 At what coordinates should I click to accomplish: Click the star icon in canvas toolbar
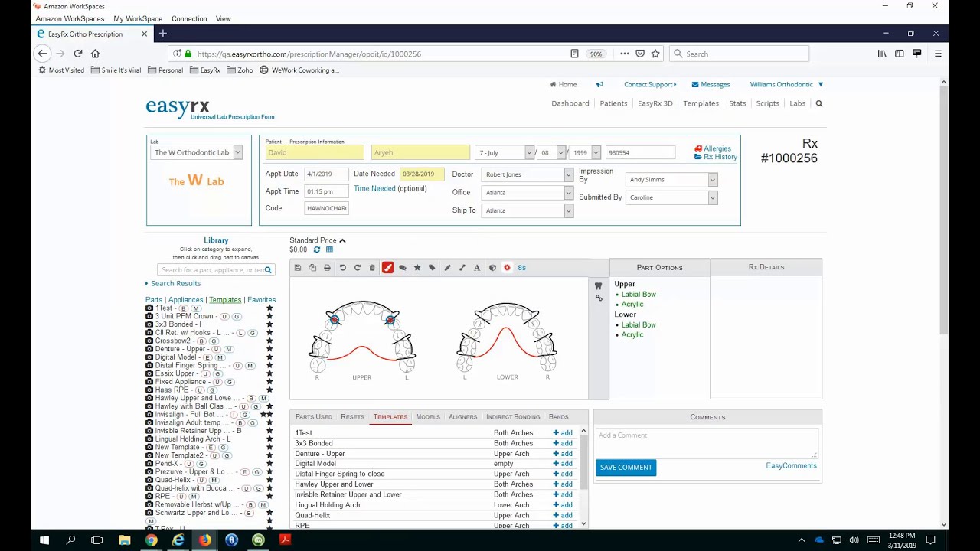click(417, 268)
